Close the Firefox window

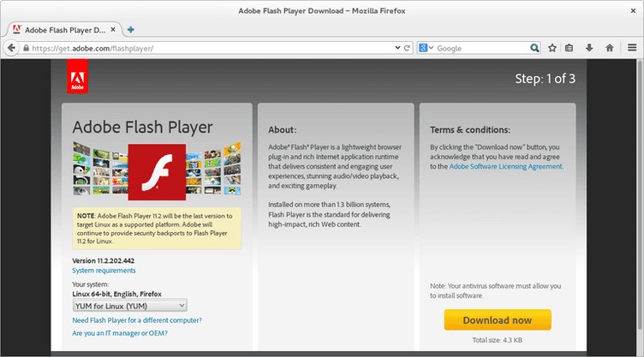(x=633, y=11)
